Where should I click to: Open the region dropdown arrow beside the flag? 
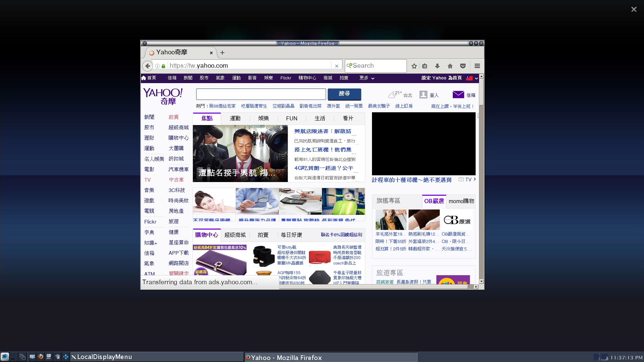click(476, 78)
